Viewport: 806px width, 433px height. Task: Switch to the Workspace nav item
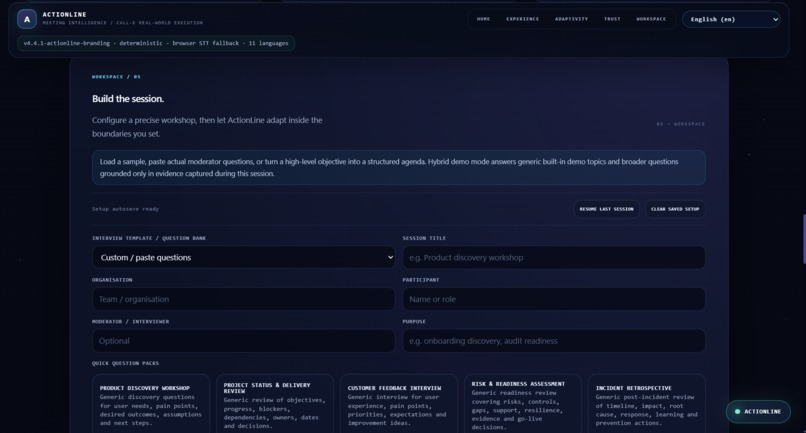coord(651,19)
